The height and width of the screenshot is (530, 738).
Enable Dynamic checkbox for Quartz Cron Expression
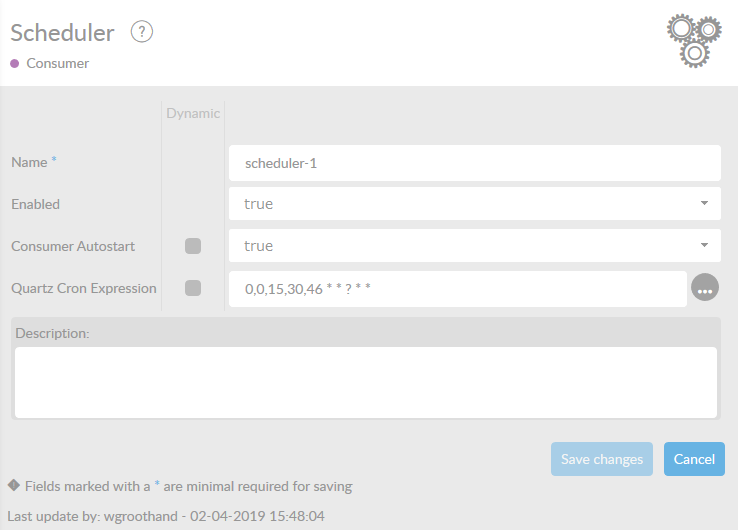pos(193,288)
